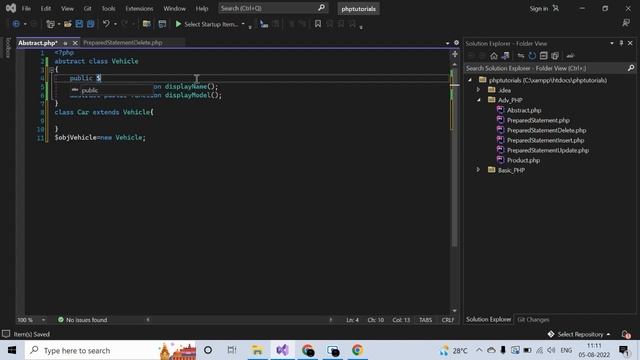This screenshot has height=360, width=640.
Task: Open the File menu
Action: tap(26, 8)
